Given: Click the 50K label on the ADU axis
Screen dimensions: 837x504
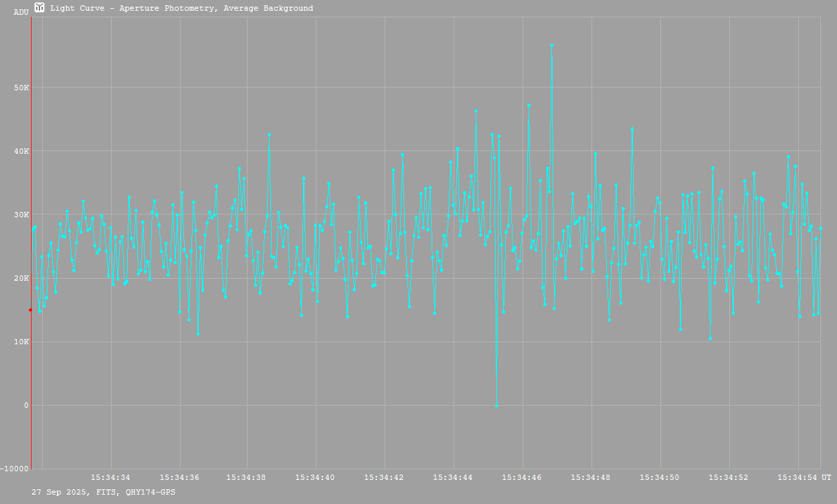Looking at the screenshot, I should point(21,88).
